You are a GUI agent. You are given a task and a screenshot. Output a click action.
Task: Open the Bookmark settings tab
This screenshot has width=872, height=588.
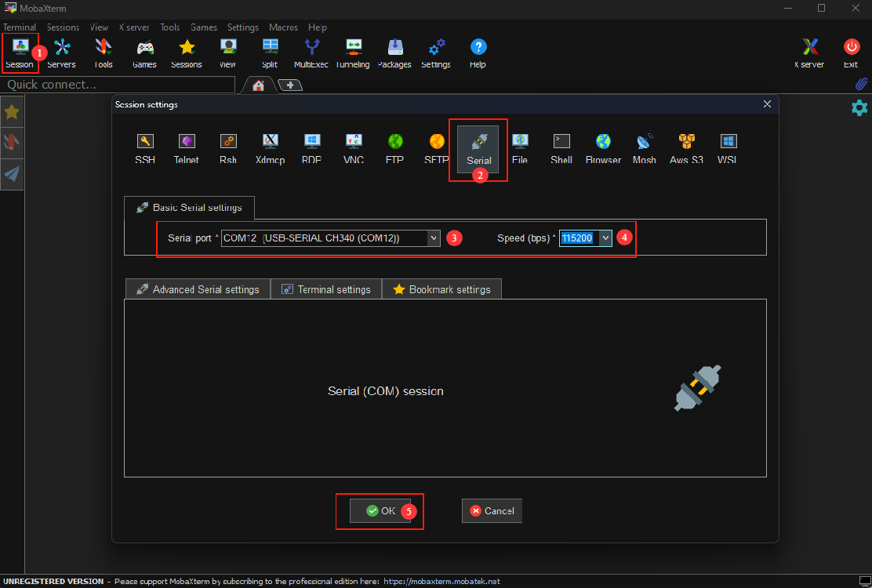point(441,289)
